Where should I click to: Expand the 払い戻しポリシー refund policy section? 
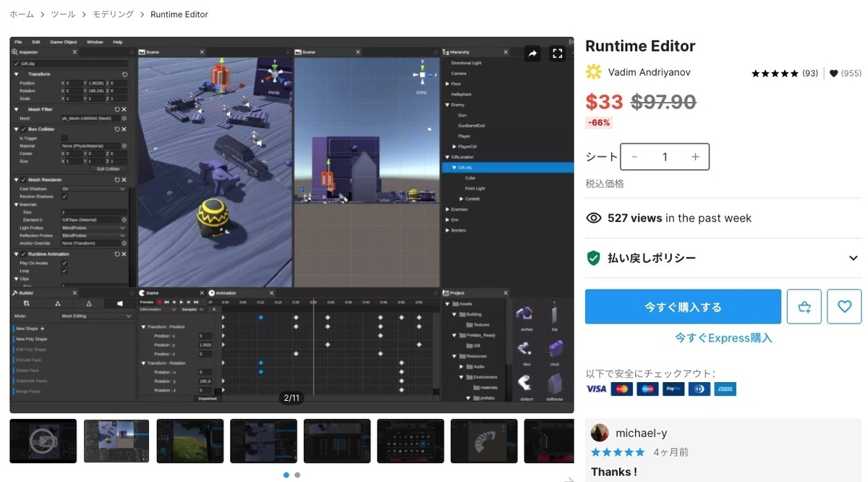point(723,258)
